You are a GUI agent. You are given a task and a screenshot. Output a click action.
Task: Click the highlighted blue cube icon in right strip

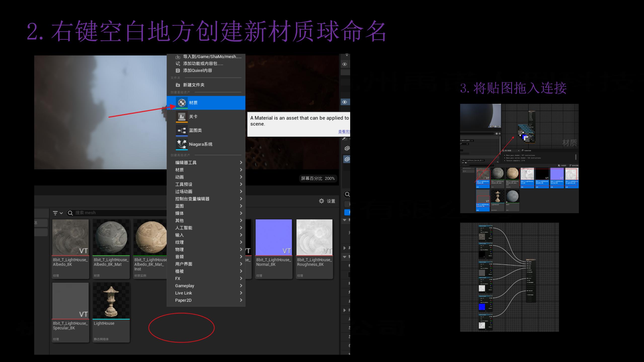click(x=347, y=159)
